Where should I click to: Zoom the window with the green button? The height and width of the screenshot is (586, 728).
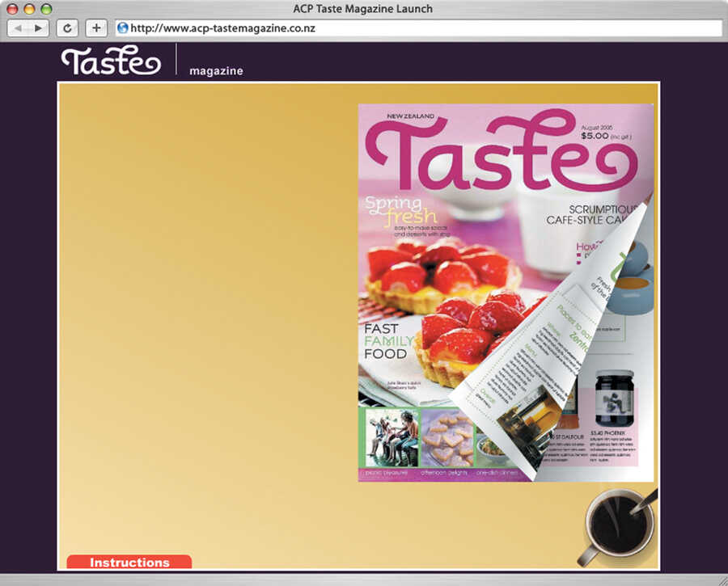point(46,9)
